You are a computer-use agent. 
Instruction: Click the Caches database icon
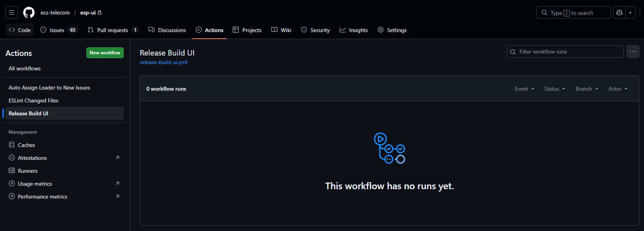pyautogui.click(x=12, y=145)
